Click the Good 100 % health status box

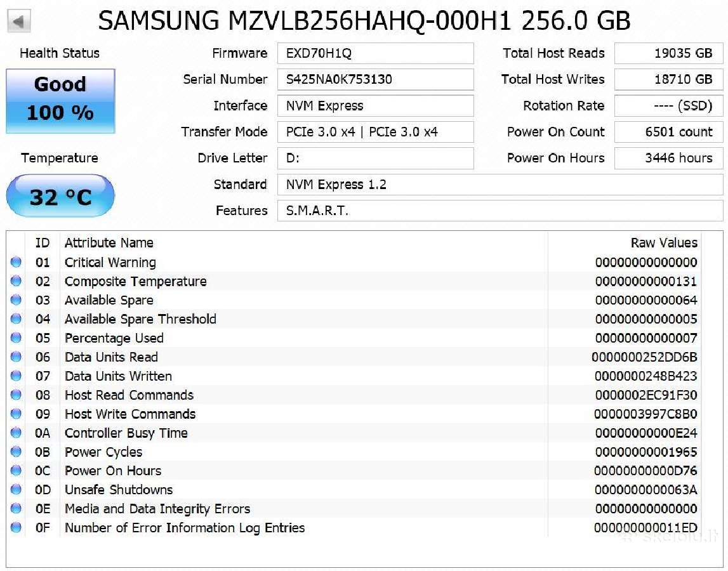pyautogui.click(x=60, y=102)
